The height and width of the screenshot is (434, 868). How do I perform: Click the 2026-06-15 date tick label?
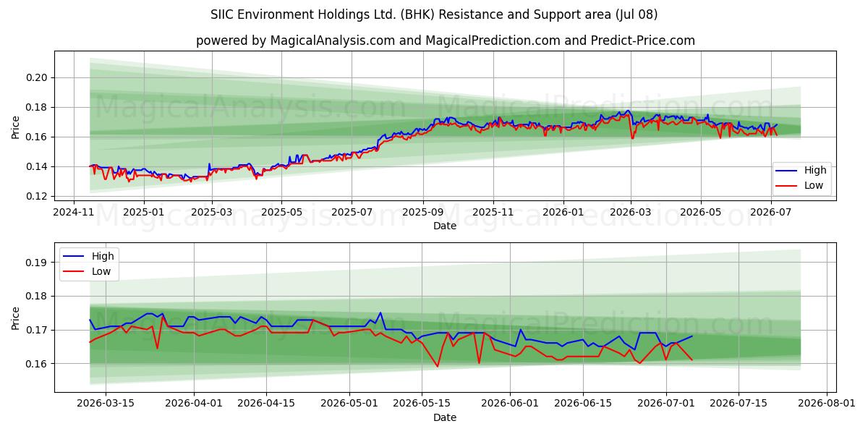(583, 404)
